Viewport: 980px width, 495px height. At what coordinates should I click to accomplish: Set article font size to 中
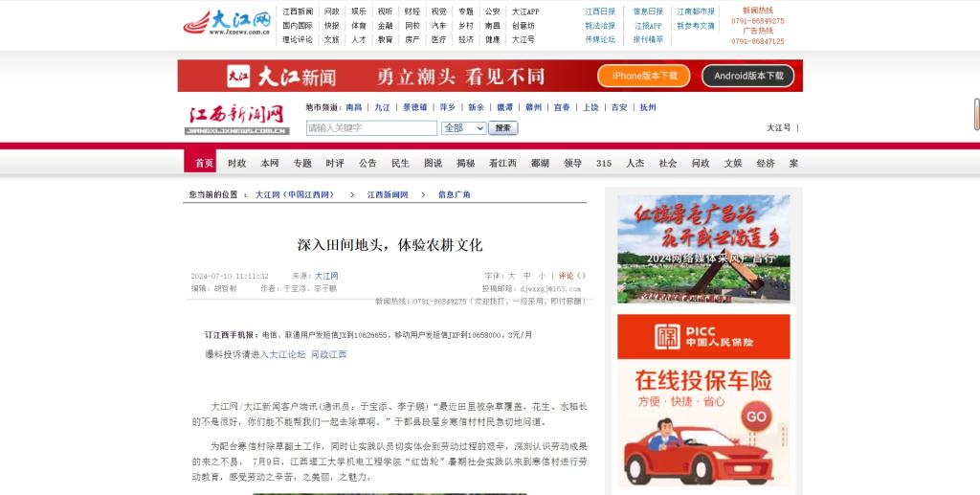[526, 276]
